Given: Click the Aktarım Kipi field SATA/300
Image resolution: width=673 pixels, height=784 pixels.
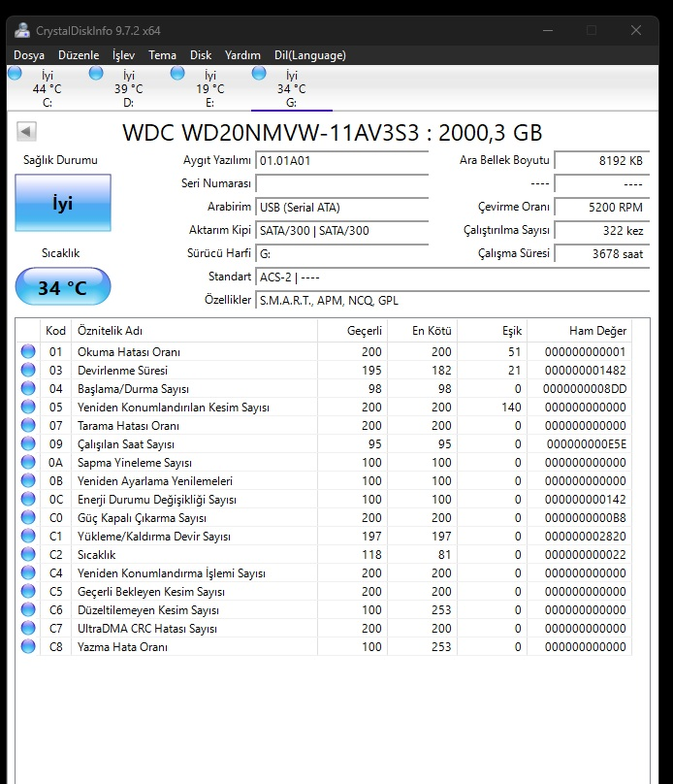Looking at the screenshot, I should tap(341, 231).
